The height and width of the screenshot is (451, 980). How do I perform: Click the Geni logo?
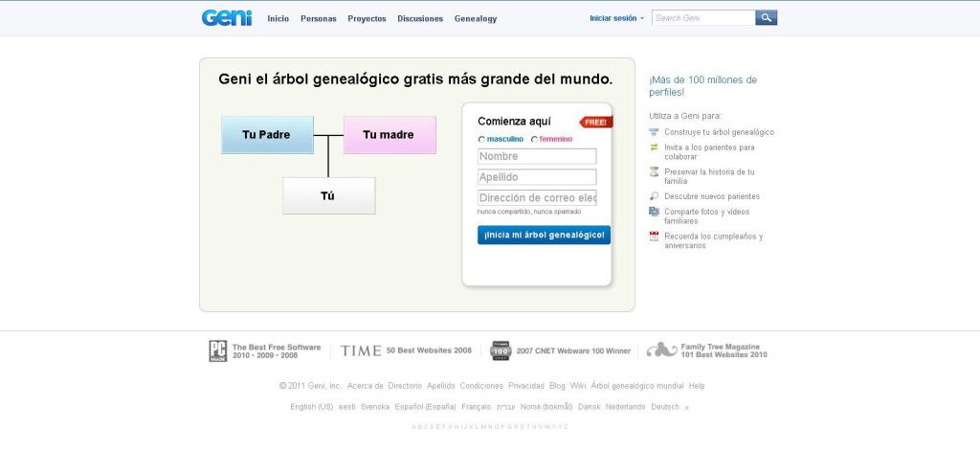click(x=227, y=17)
